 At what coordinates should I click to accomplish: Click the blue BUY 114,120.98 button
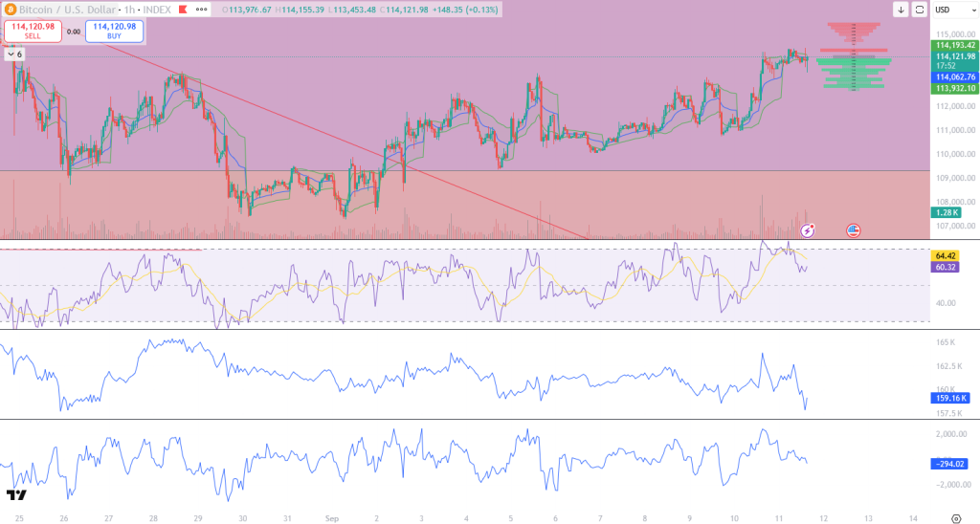click(115, 31)
